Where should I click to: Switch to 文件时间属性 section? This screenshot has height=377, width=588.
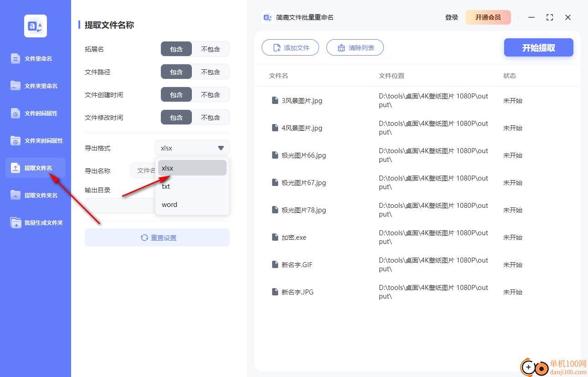click(x=36, y=113)
